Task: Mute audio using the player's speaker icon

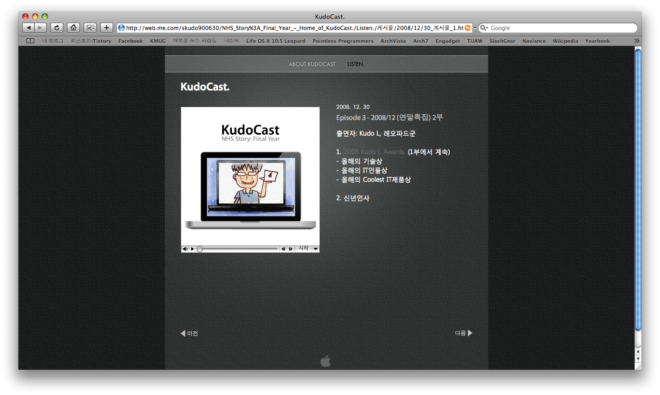Action: (x=185, y=249)
